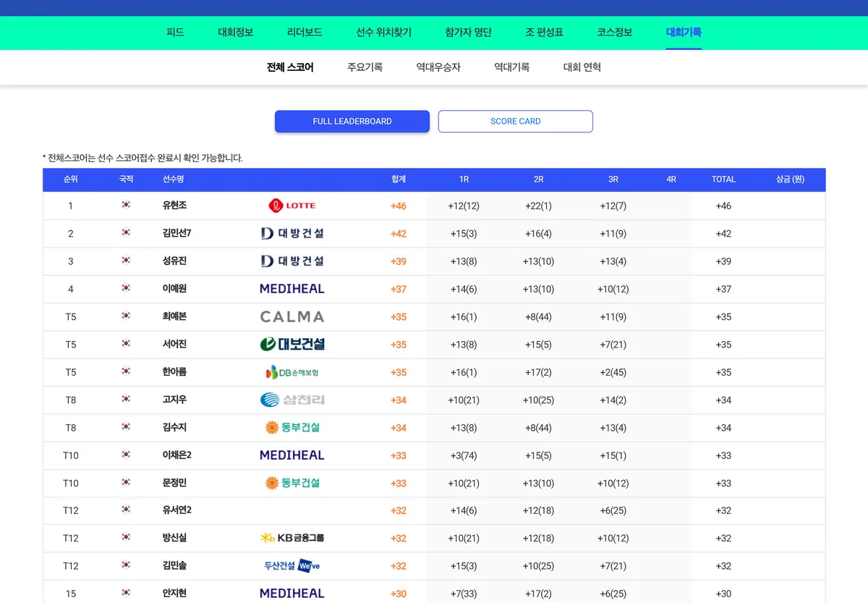868x603 pixels.
Task: Go to the 코스정보 tab
Action: pyautogui.click(x=615, y=33)
